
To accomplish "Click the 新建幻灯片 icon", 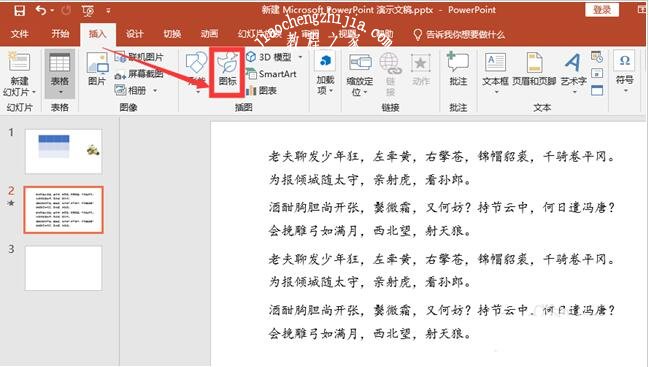I will click(19, 62).
